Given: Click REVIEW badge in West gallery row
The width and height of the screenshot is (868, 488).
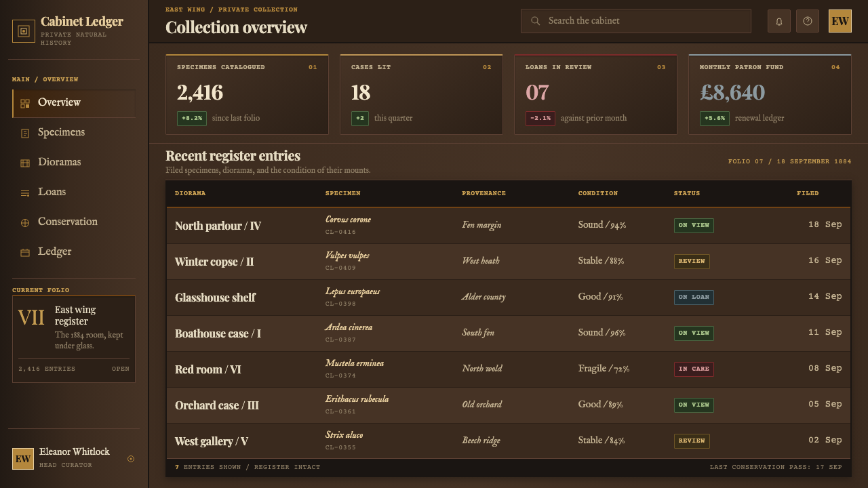Looking at the screenshot, I should pos(692,441).
